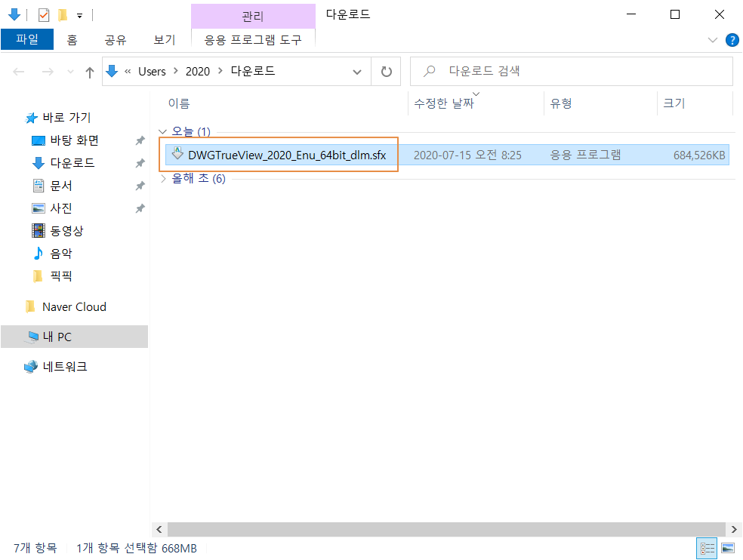Click the pin icon next to 바탕 화면

tap(140, 140)
